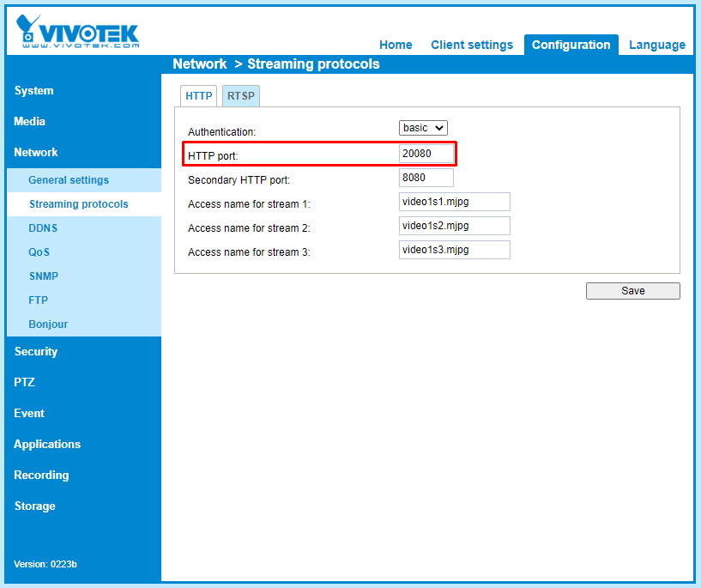Open Client settings
This screenshot has width=701, height=588.
(x=472, y=45)
